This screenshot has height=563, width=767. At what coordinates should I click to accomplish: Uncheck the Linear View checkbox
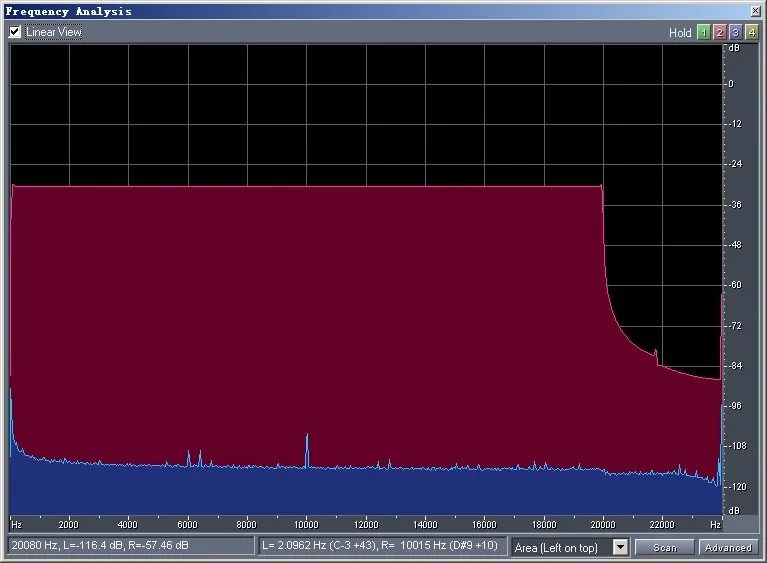pos(15,32)
